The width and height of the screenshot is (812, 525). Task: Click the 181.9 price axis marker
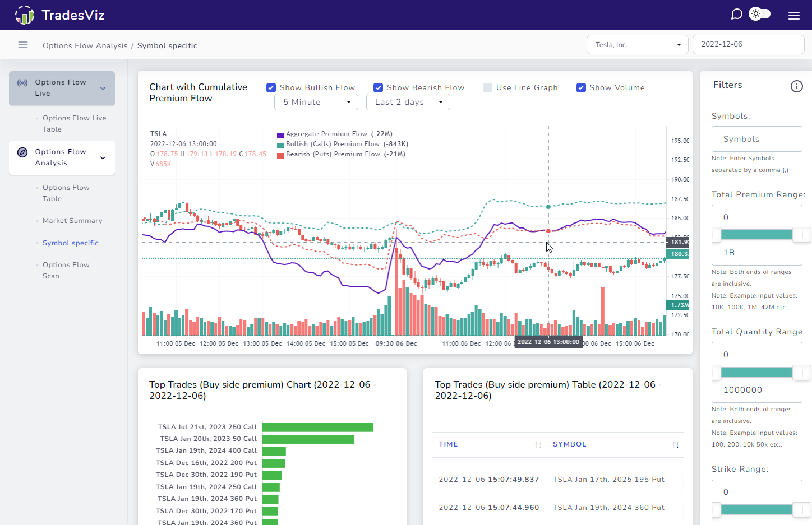678,242
